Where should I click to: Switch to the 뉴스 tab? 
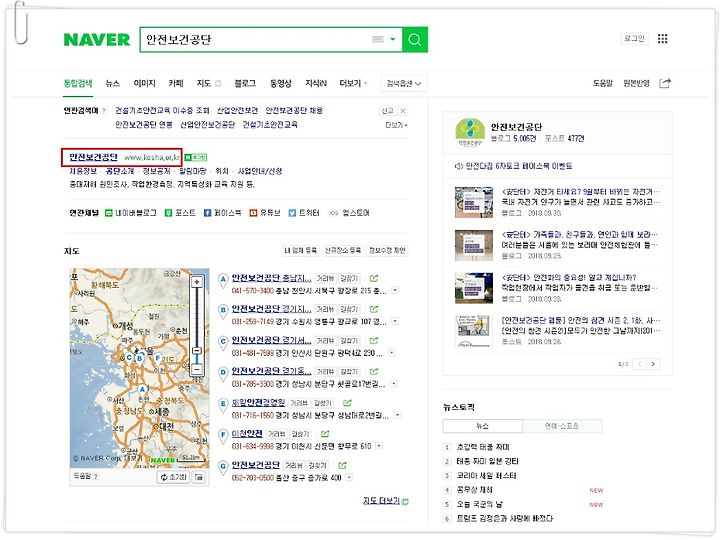(112, 83)
